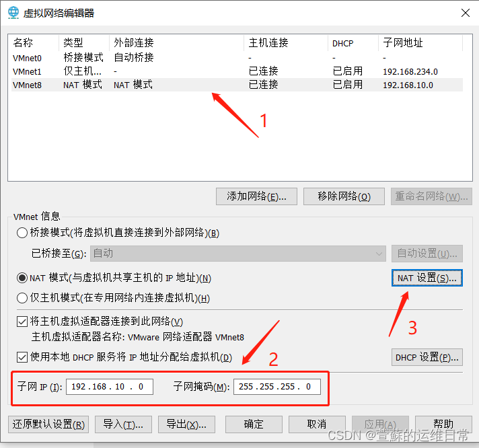Screen dimensions: 479x448
Task: Click subnet address 192.168.234.0 cell
Action: [x=410, y=72]
